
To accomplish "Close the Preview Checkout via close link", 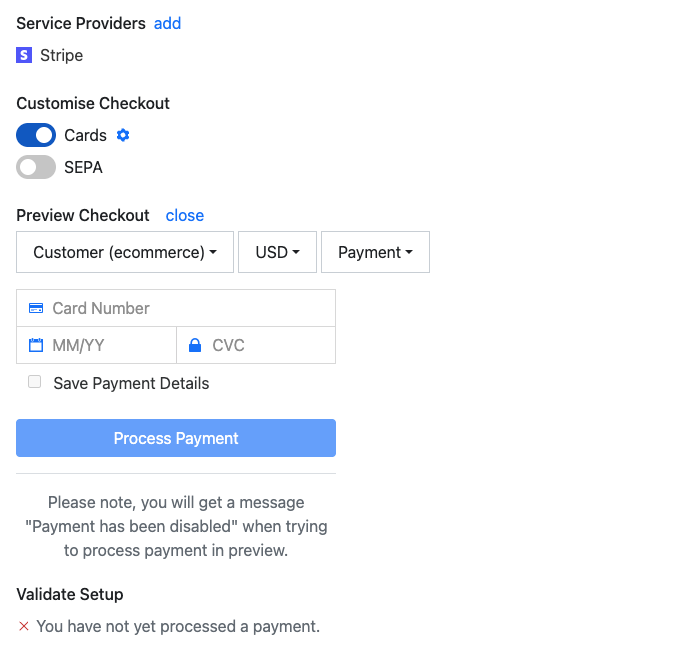I will [185, 215].
